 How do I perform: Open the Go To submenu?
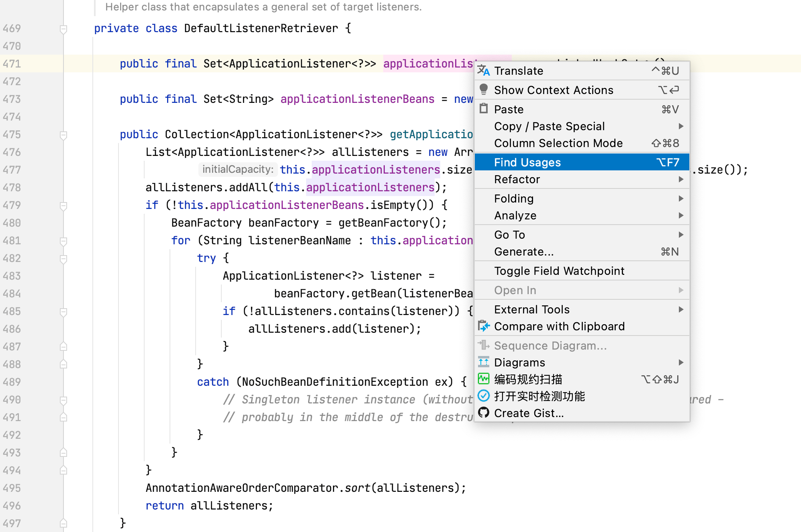point(681,235)
